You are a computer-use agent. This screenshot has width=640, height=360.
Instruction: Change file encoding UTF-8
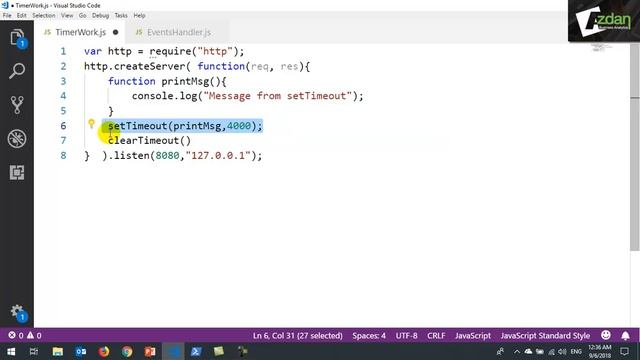point(407,336)
